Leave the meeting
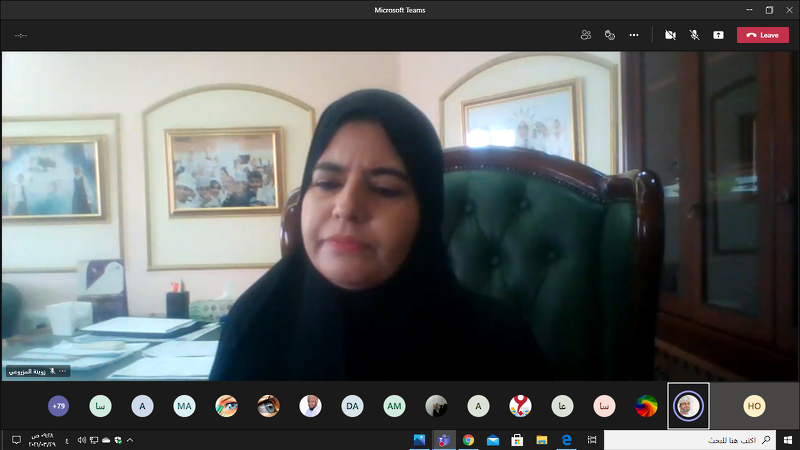Screen dimensions: 800x450 coord(762,35)
